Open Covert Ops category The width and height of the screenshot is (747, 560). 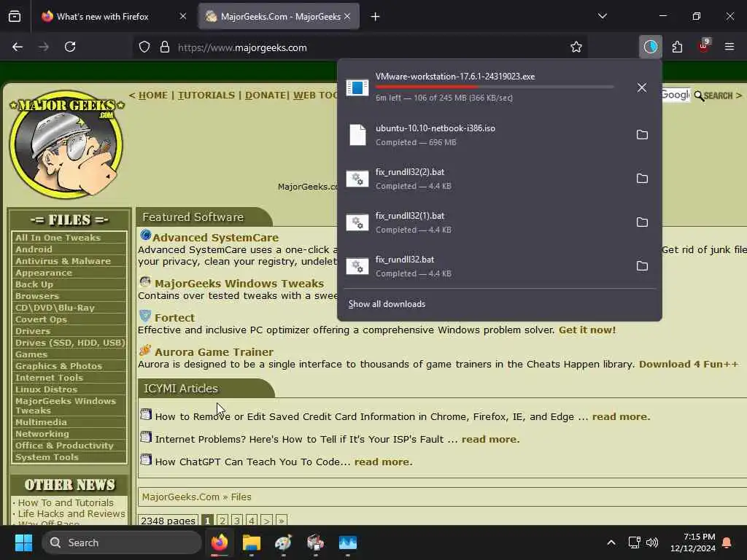[41, 319]
